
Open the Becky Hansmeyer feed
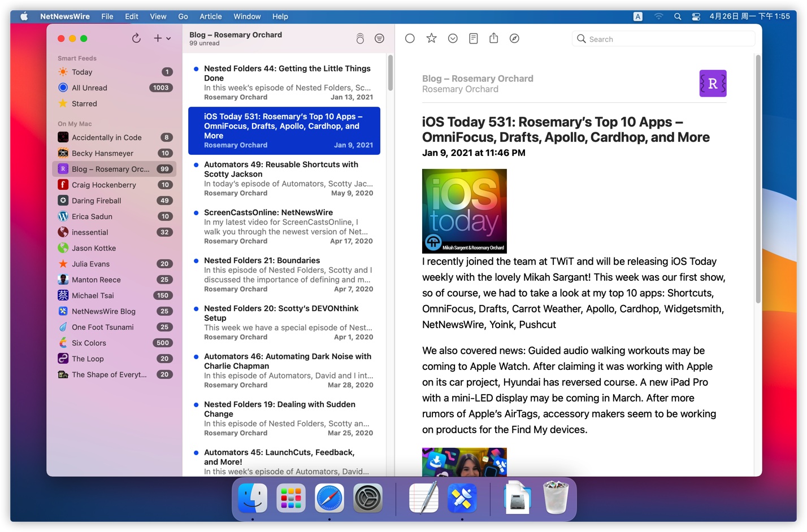coord(115,153)
